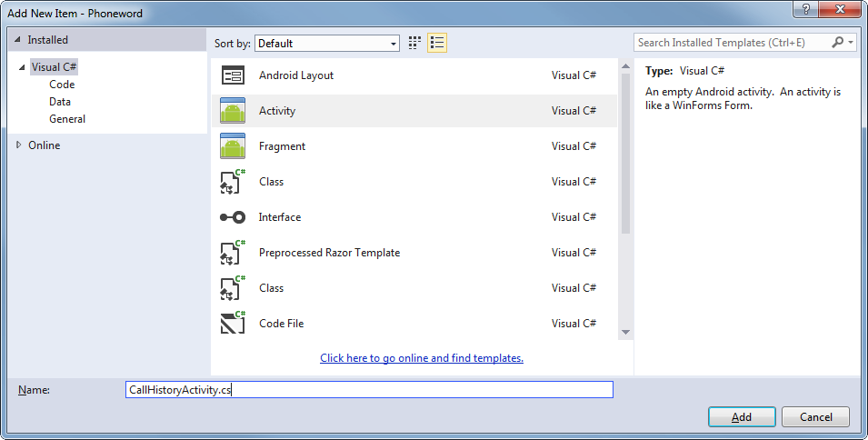
Task: Select the General category
Action: [x=67, y=119]
